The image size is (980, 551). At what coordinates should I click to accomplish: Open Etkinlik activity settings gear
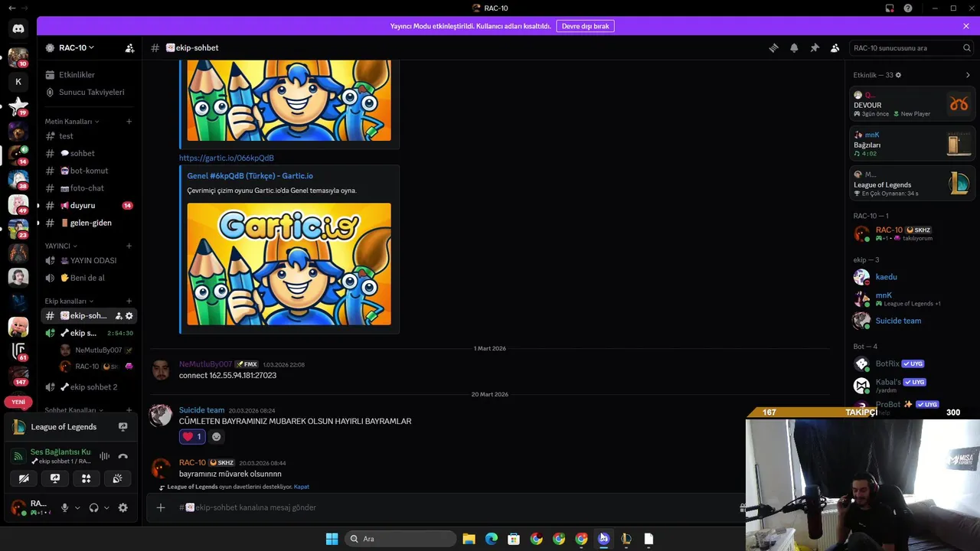click(898, 75)
